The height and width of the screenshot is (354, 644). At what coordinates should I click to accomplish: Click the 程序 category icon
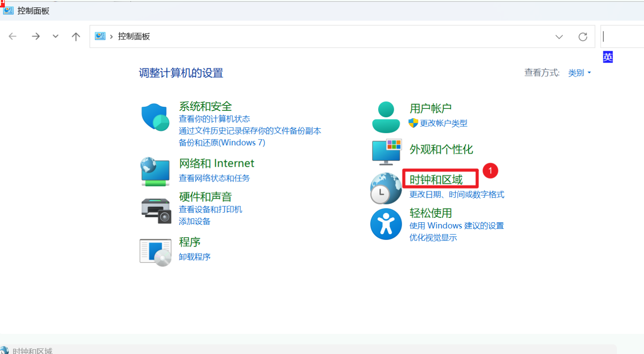(x=155, y=251)
